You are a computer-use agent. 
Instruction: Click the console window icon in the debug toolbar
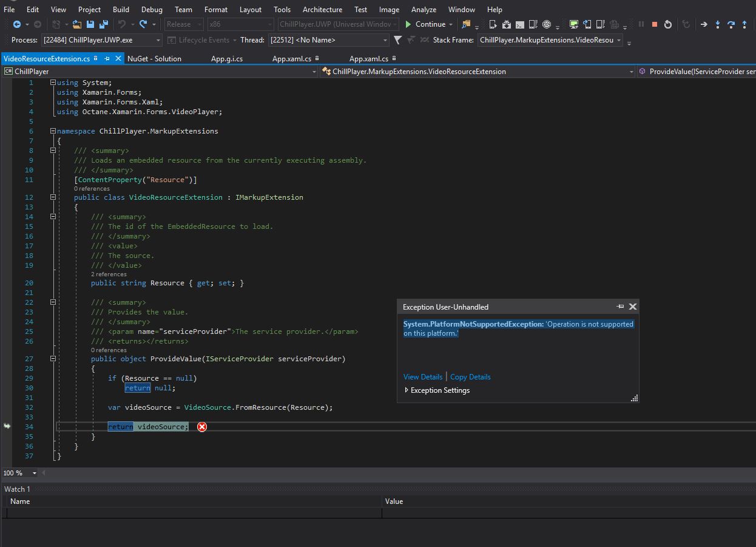coord(520,24)
